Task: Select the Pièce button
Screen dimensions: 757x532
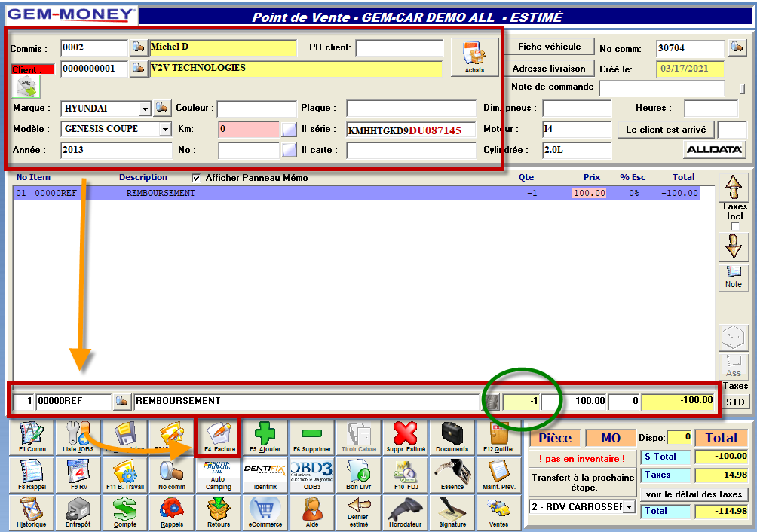Action: [555, 438]
